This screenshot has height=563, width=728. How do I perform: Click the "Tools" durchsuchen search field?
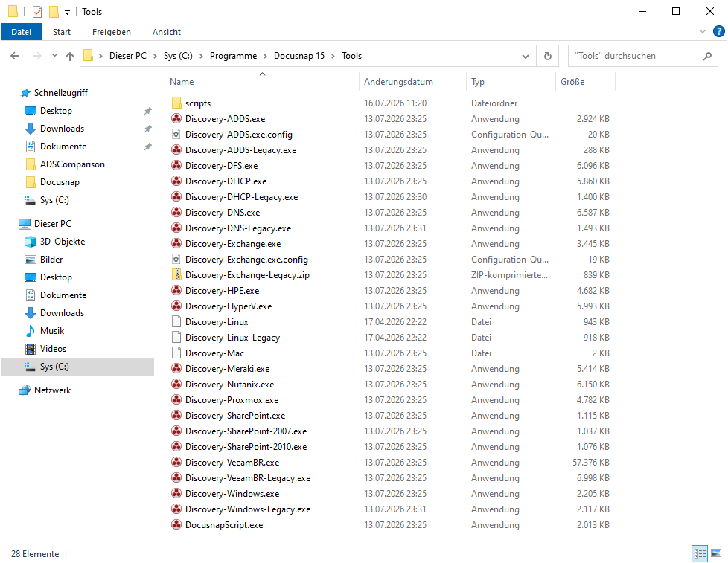637,56
